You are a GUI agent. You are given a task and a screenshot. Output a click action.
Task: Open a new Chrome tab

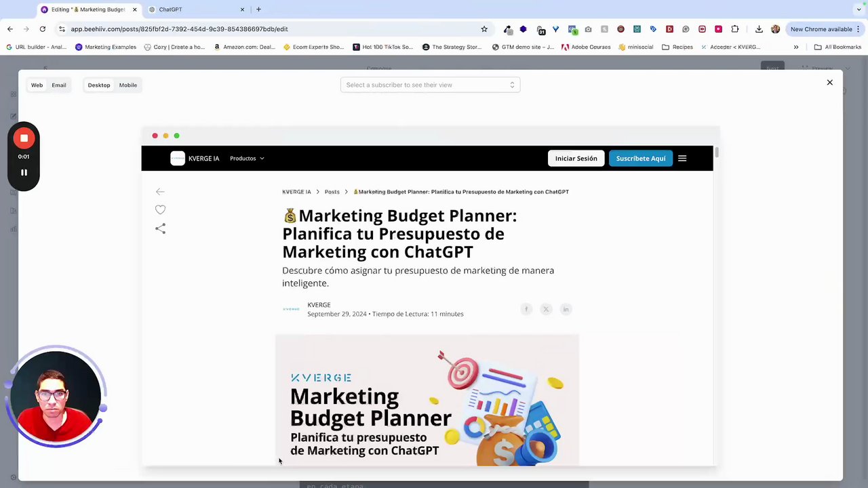click(x=258, y=9)
